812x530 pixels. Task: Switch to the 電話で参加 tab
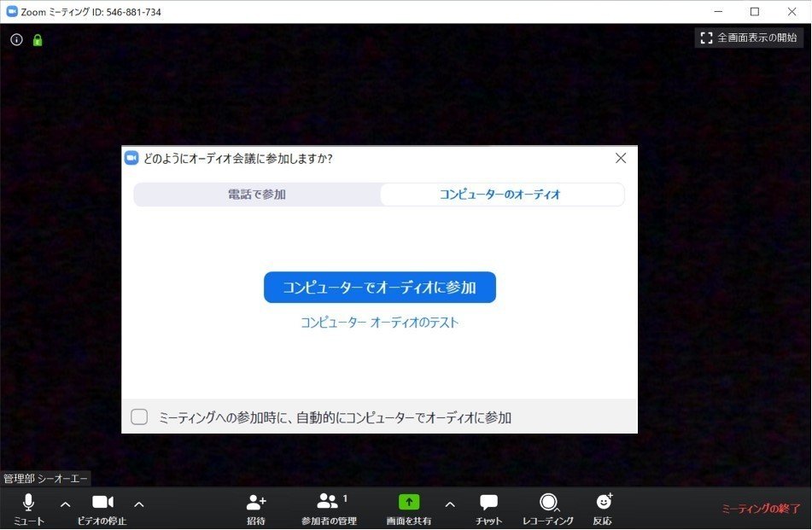point(256,195)
